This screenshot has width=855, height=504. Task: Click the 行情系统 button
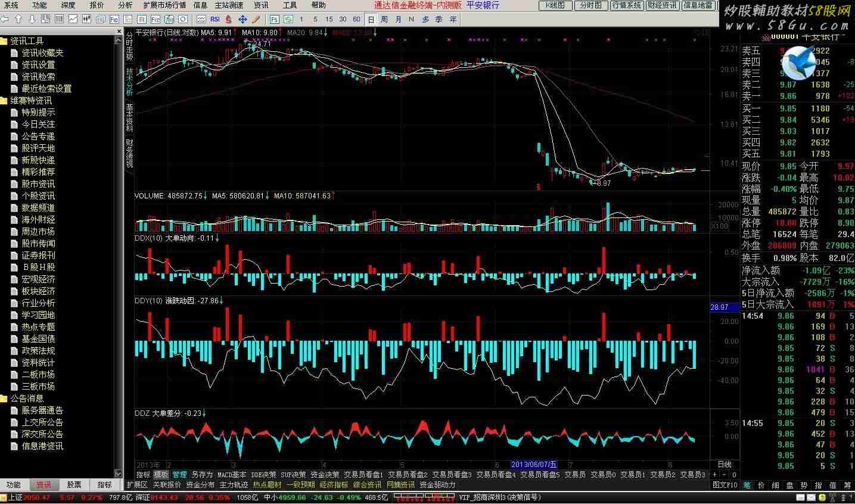(627, 5)
